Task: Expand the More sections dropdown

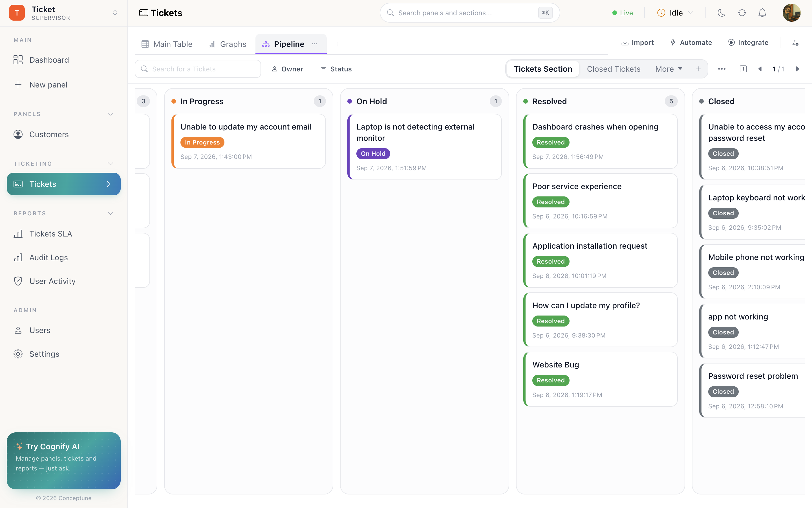Action: click(669, 69)
